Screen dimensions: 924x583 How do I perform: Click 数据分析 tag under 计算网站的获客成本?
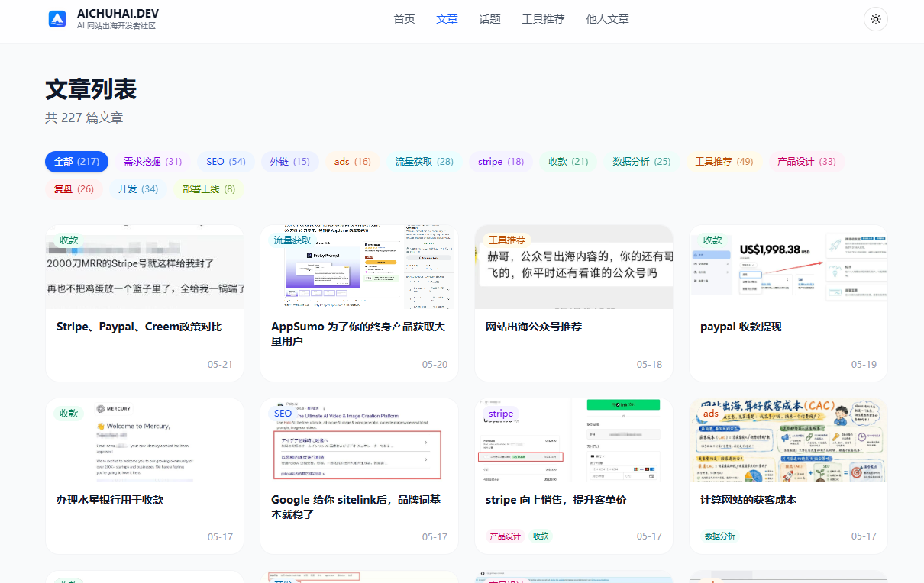pos(719,536)
